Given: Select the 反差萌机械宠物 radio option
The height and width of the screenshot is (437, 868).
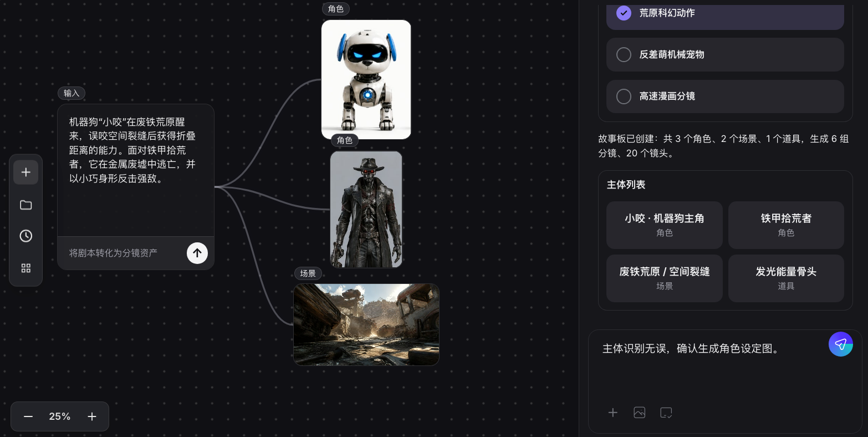Looking at the screenshot, I should tap(725, 54).
